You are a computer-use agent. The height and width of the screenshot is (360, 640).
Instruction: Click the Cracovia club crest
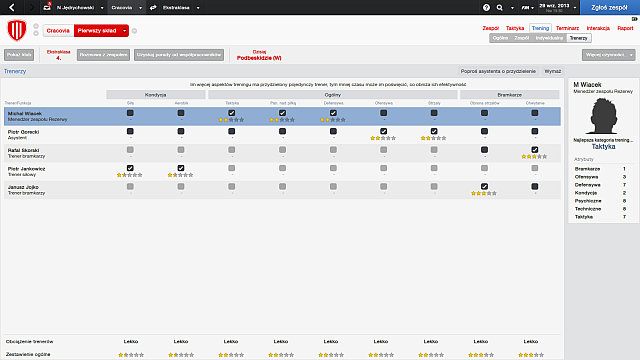point(17,30)
